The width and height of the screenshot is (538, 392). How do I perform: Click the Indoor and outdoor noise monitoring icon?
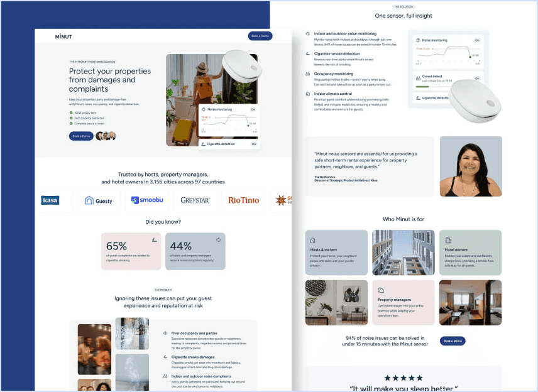pyautogui.click(x=308, y=34)
